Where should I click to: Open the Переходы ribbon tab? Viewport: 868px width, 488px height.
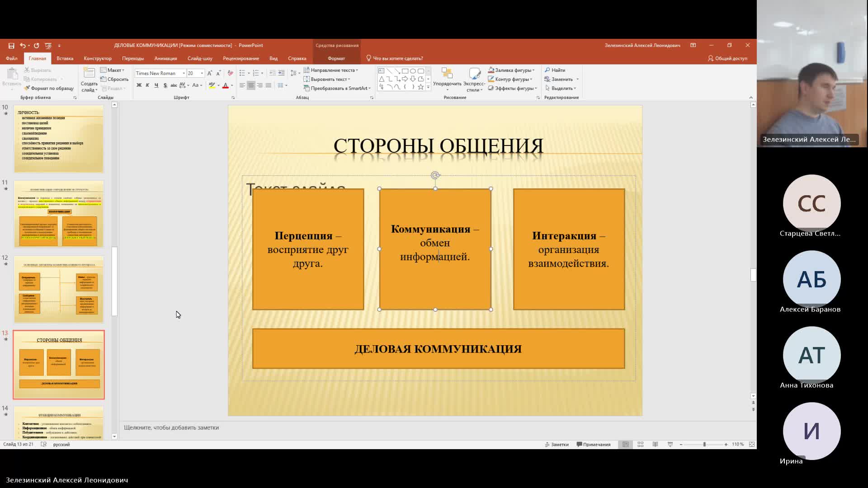click(133, 58)
